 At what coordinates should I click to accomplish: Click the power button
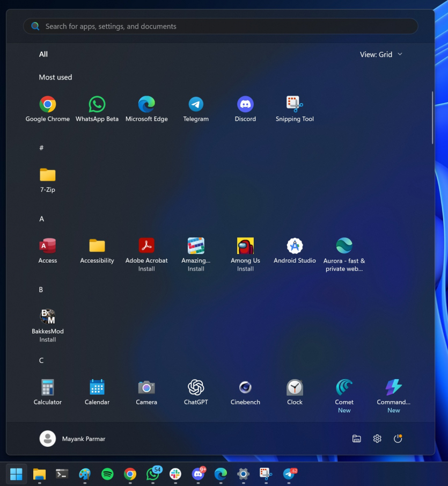[398, 438]
